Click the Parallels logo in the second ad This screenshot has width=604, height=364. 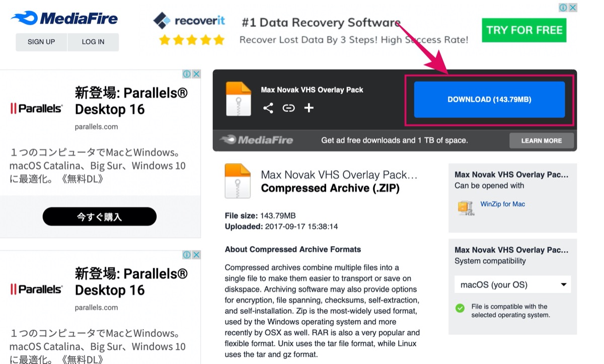[x=36, y=289]
